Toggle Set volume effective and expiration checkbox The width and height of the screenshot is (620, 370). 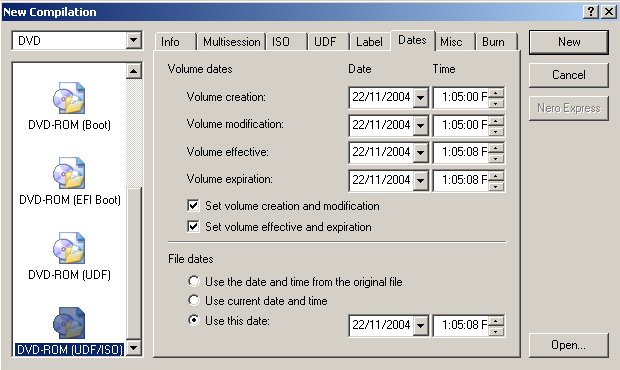point(193,227)
